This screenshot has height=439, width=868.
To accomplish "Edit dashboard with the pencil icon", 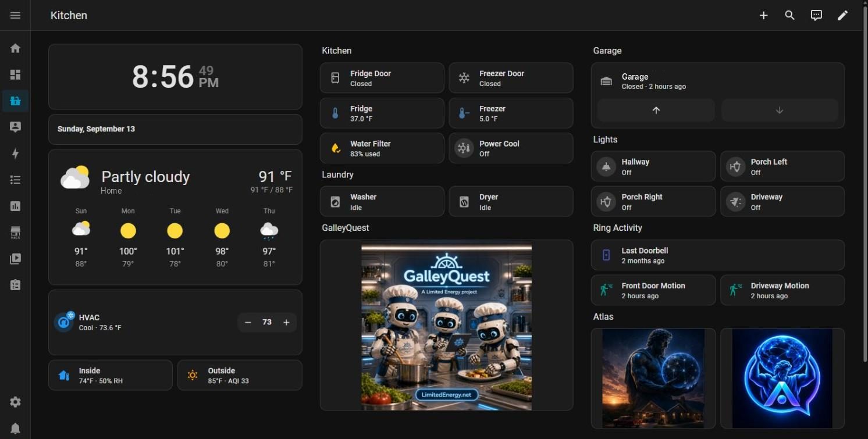I will pos(842,16).
